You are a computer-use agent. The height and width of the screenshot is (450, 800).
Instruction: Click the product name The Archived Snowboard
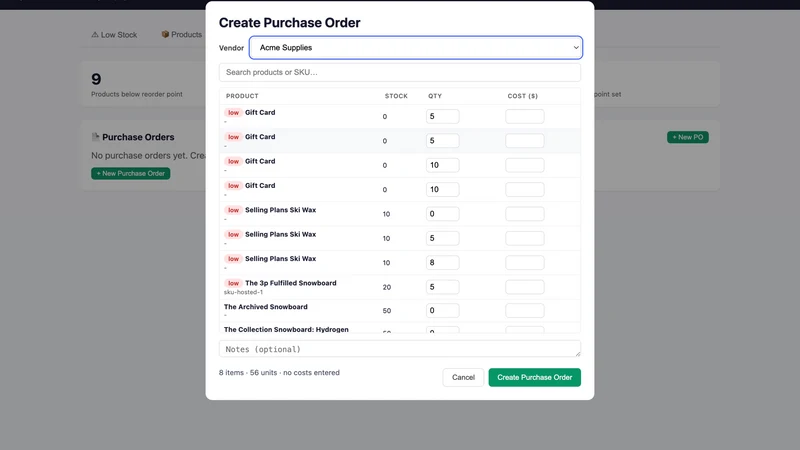(x=266, y=307)
